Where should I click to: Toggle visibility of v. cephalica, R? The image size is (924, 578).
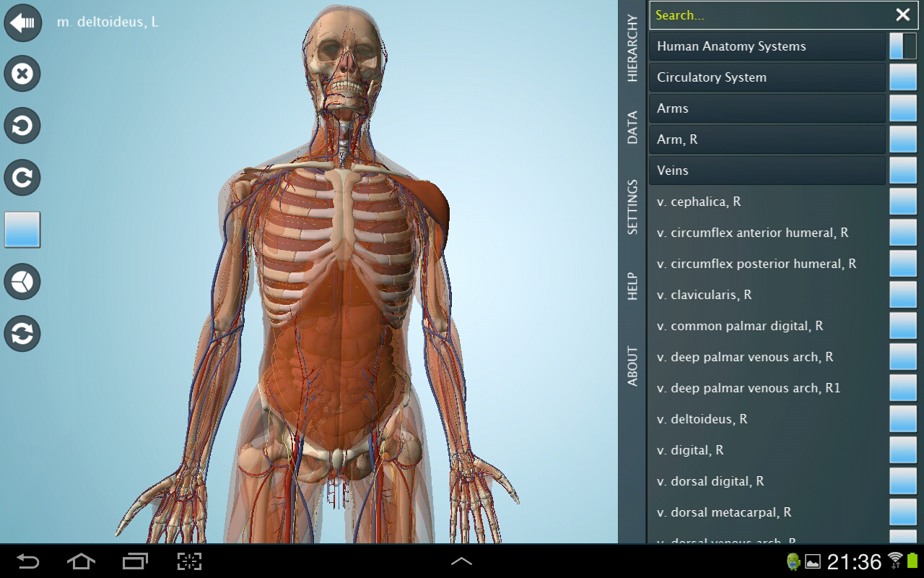pyautogui.click(x=902, y=202)
